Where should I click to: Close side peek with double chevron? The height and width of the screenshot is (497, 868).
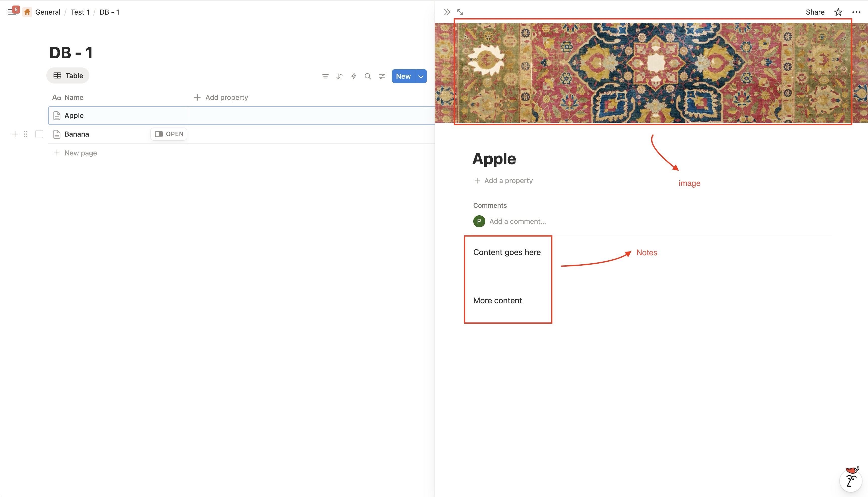[447, 12]
